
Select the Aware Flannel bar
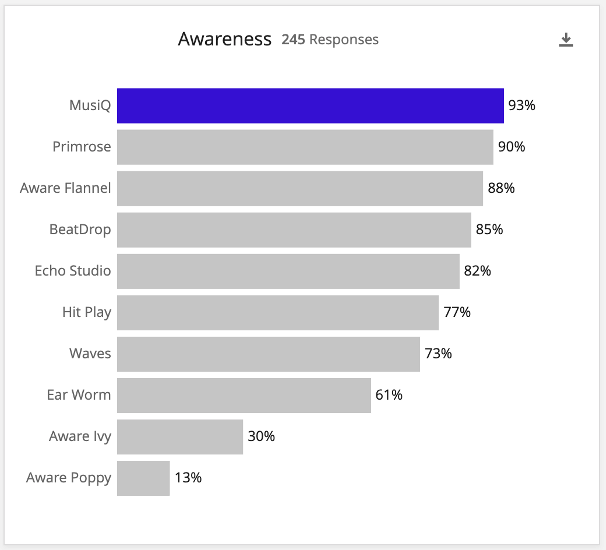(300, 188)
